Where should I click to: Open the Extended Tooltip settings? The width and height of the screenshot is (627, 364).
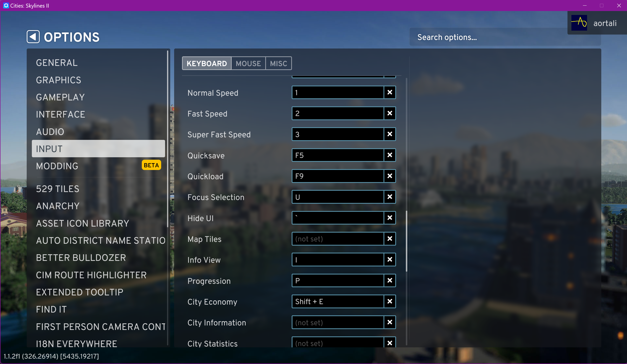(98, 292)
